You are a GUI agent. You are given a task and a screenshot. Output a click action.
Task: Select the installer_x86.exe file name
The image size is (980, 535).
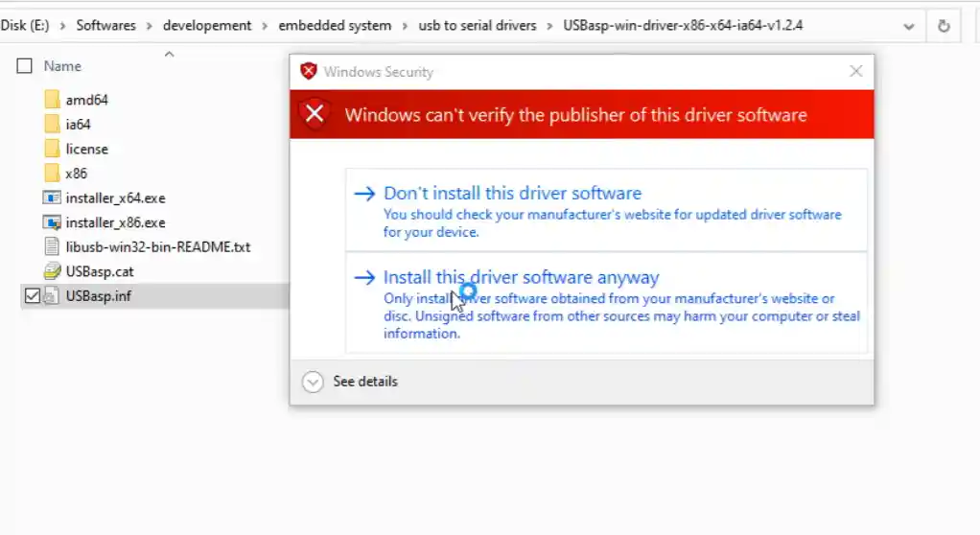[116, 222]
